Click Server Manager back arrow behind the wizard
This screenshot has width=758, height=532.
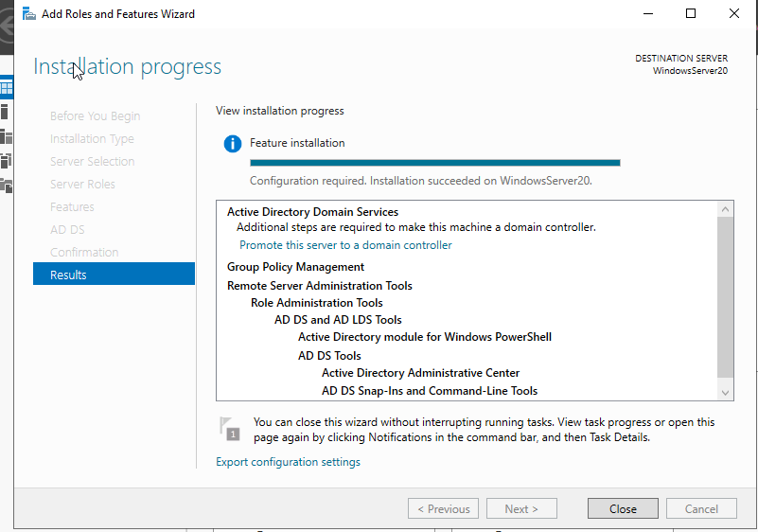click(x=6, y=27)
